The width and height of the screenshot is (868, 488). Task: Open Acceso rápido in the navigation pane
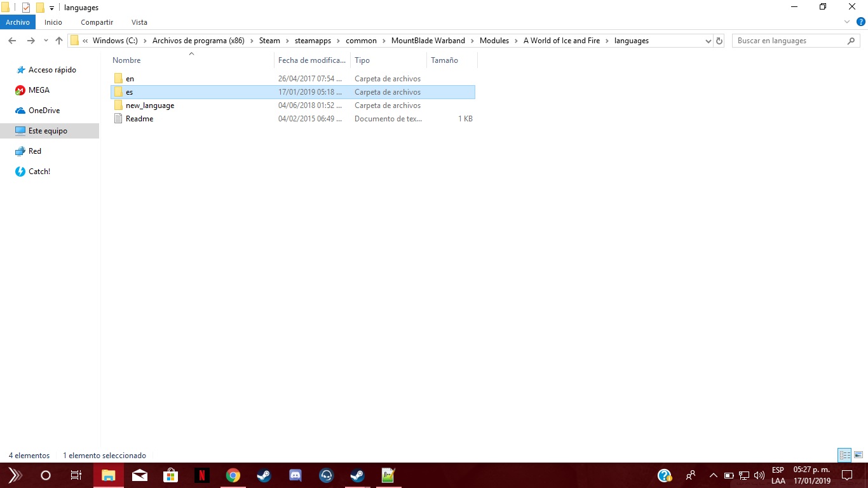coord(52,70)
